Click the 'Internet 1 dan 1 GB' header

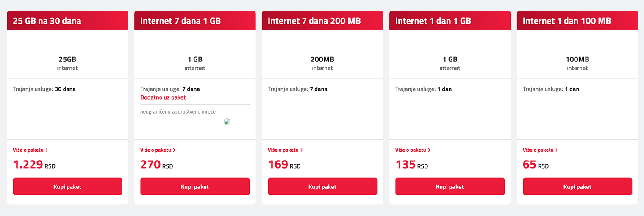433,21
